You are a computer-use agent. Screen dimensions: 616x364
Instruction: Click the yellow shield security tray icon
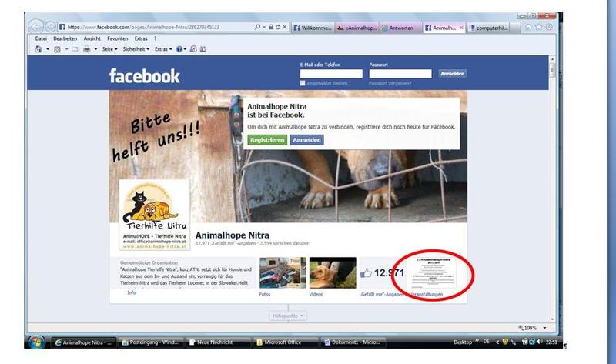(505, 342)
